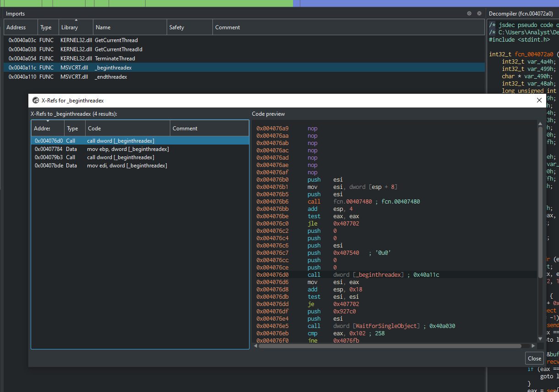Click 'int32_t fcn_004072a0' line in Decompiler
The image size is (559, 392).
(x=524, y=54)
